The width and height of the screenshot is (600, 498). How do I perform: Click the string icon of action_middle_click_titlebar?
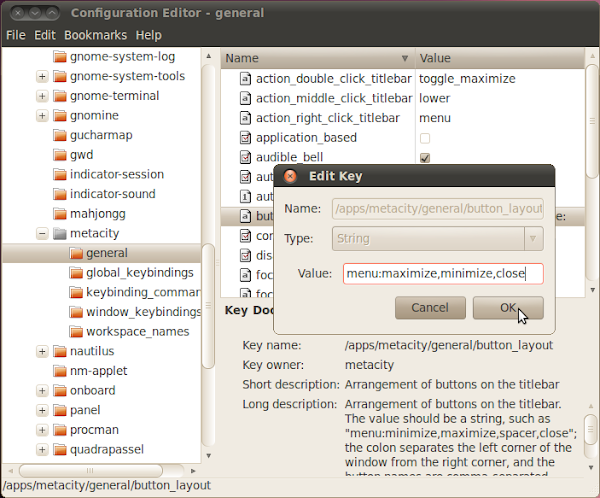(245, 98)
